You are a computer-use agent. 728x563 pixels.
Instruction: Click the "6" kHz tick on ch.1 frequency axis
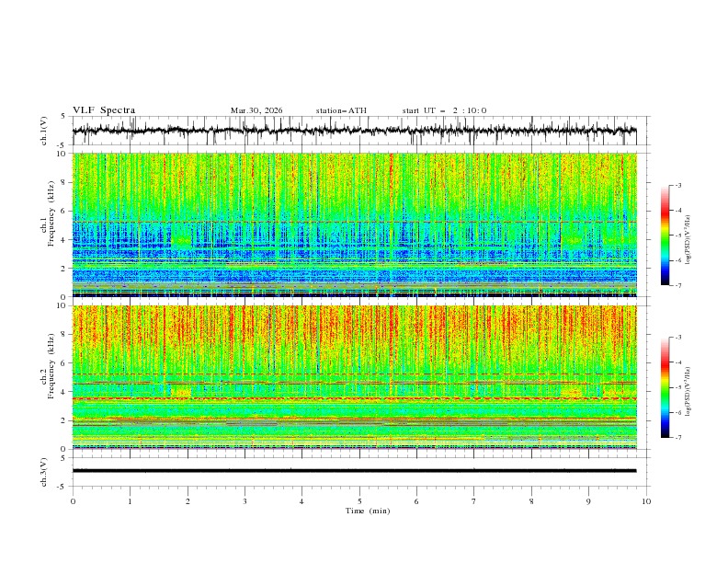coord(64,211)
